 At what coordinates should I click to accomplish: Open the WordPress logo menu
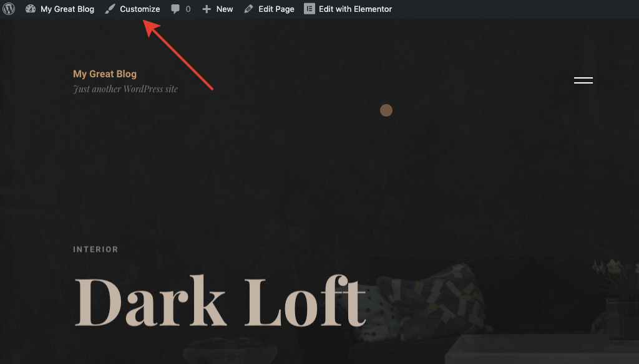pos(9,9)
